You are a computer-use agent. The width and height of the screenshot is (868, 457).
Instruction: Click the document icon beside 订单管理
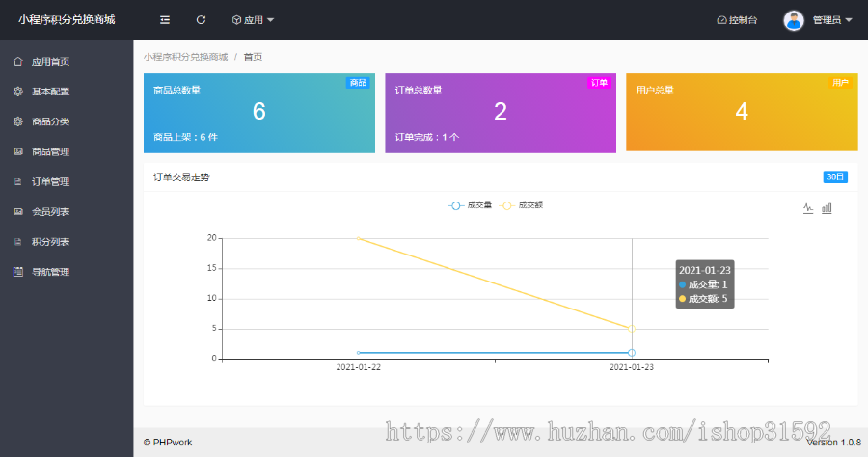tap(18, 181)
